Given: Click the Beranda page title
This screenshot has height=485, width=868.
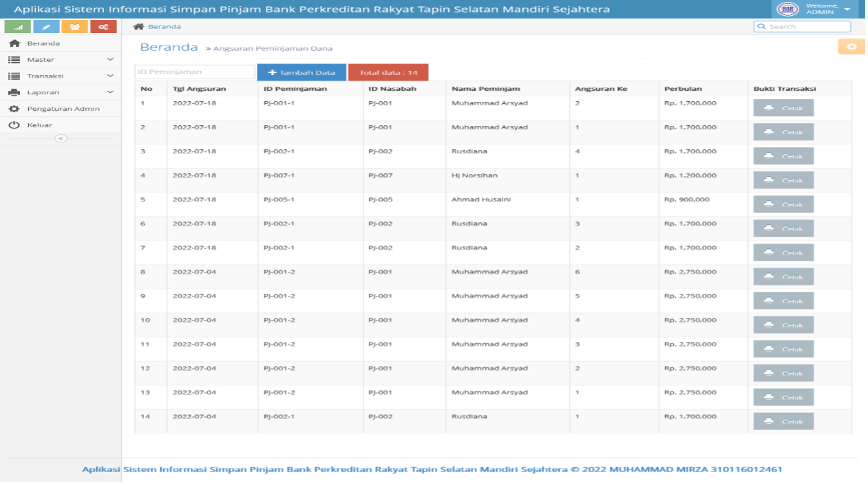Looking at the screenshot, I should tap(169, 47).
